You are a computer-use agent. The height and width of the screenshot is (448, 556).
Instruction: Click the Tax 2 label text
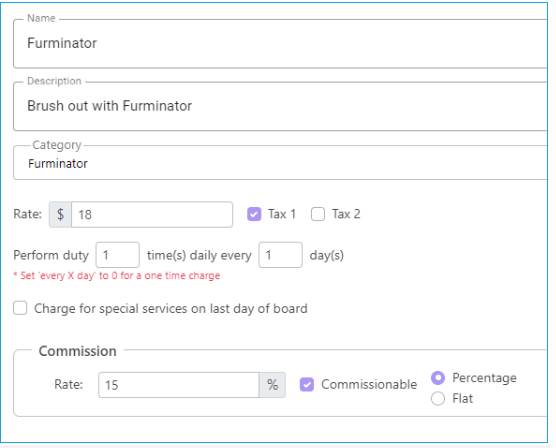346,214
